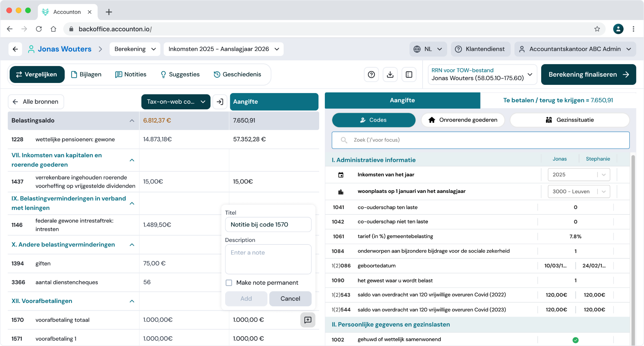Image resolution: width=644 pixels, height=346 pixels.
Task: Click Berekening finaliseren
Action: [589, 74]
